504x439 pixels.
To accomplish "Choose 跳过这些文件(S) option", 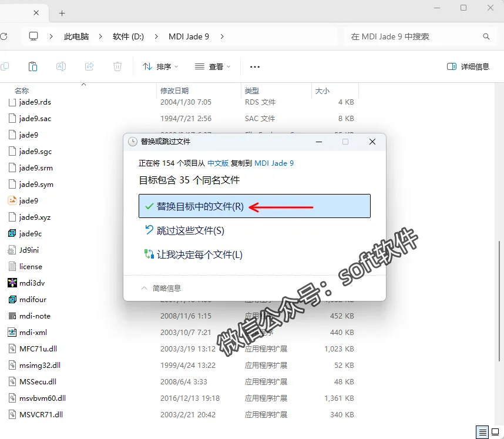I will pos(184,230).
